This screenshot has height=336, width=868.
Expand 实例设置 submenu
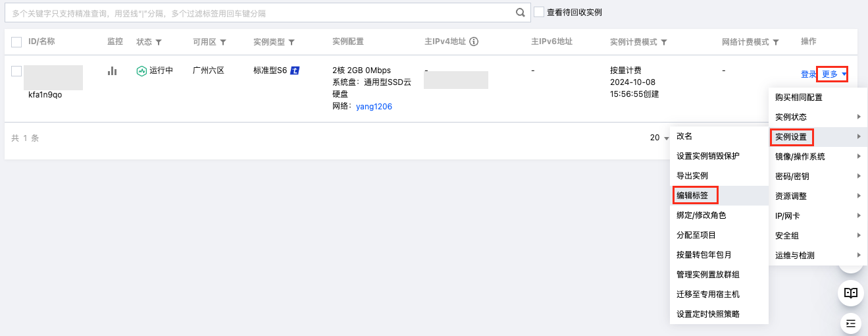click(818, 136)
